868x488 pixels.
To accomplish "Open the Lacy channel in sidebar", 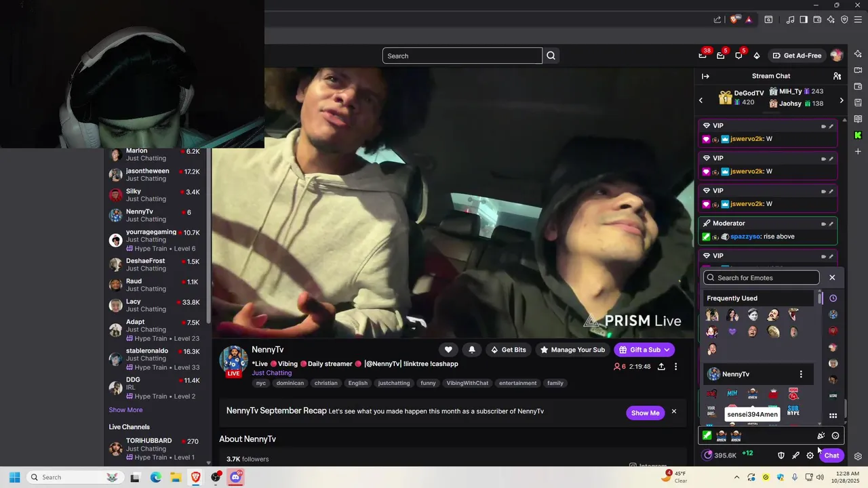I will 157,305.
